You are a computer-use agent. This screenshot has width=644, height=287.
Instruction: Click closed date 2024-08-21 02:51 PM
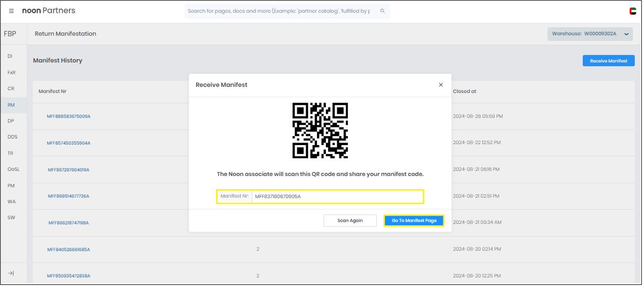tap(477, 196)
